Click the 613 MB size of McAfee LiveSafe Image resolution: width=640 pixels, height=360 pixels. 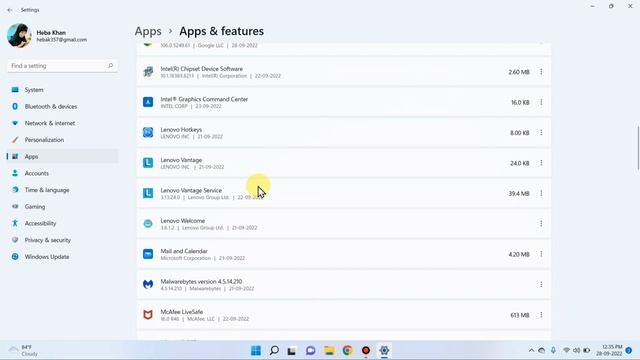520,315
